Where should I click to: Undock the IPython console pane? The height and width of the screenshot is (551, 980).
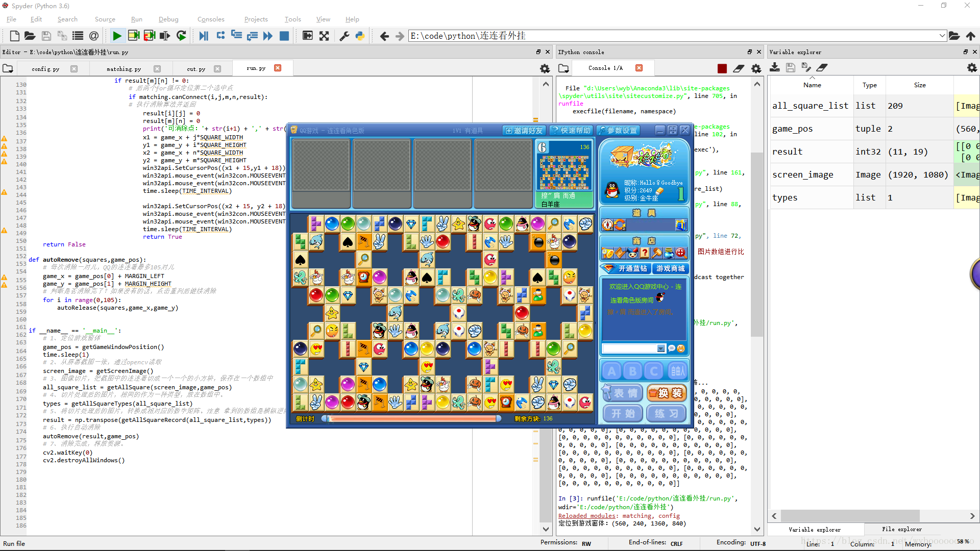click(750, 52)
